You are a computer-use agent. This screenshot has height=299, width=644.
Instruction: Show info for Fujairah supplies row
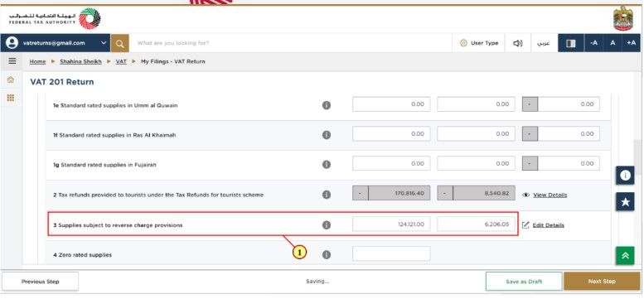(326, 165)
